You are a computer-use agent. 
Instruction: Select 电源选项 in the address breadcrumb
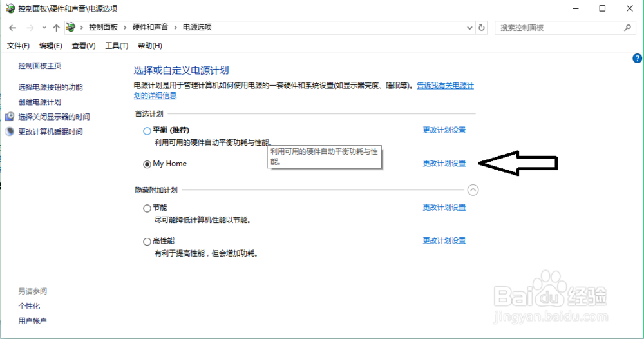click(197, 27)
